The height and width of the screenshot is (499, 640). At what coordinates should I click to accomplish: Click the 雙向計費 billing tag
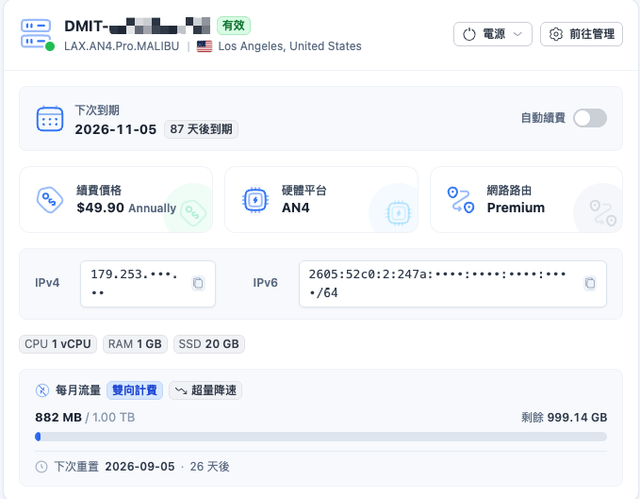point(135,390)
